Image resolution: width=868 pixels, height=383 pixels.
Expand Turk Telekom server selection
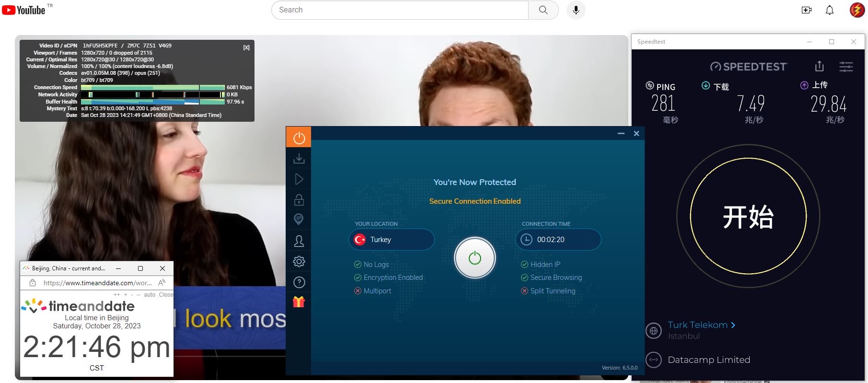701,325
